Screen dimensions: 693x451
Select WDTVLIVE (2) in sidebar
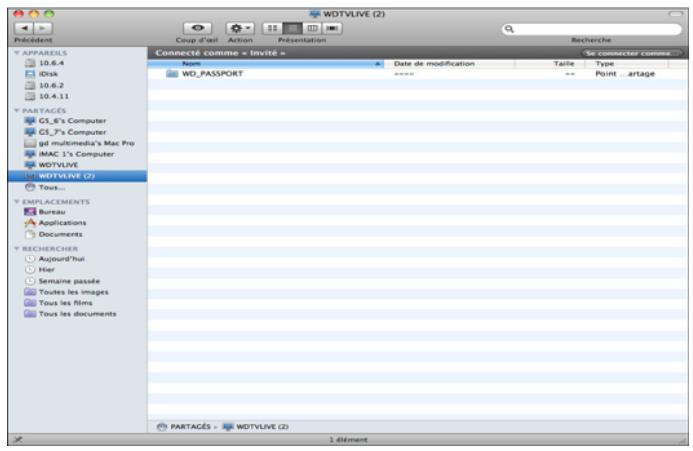[77, 176]
